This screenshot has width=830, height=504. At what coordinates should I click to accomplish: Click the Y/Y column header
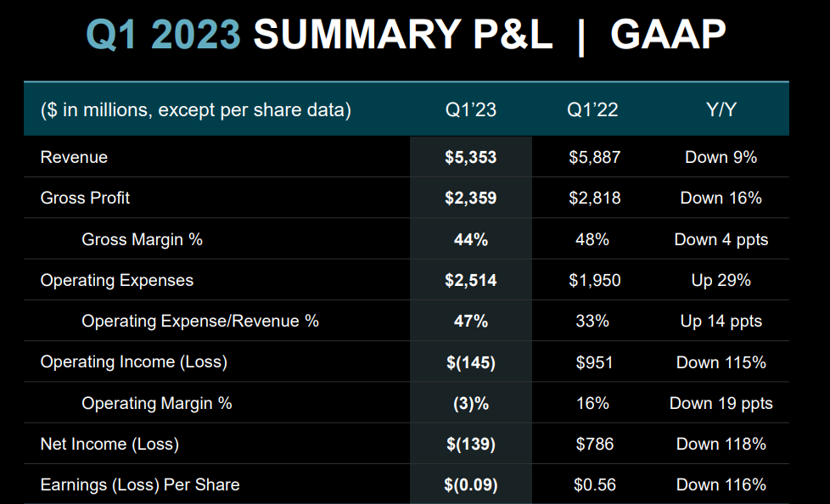[721, 110]
